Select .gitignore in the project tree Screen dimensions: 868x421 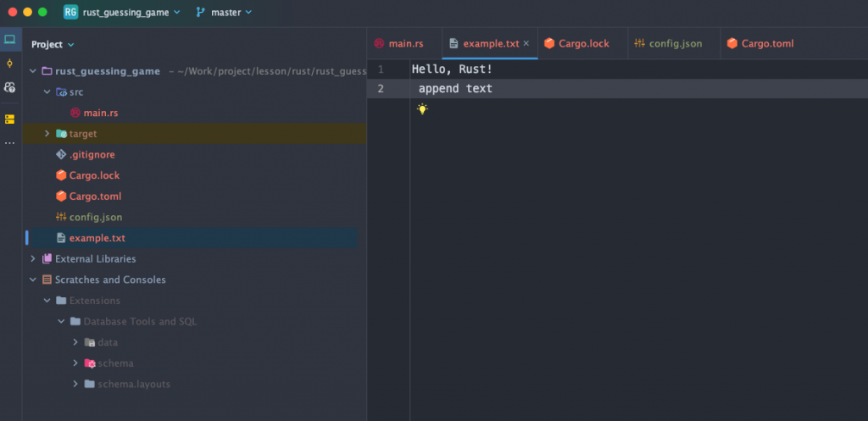tap(92, 155)
